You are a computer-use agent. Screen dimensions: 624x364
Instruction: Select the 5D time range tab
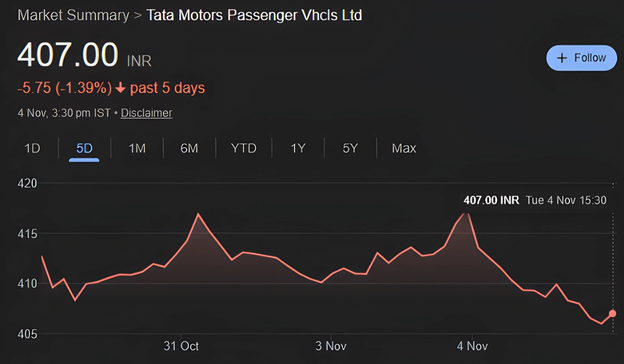[84, 148]
